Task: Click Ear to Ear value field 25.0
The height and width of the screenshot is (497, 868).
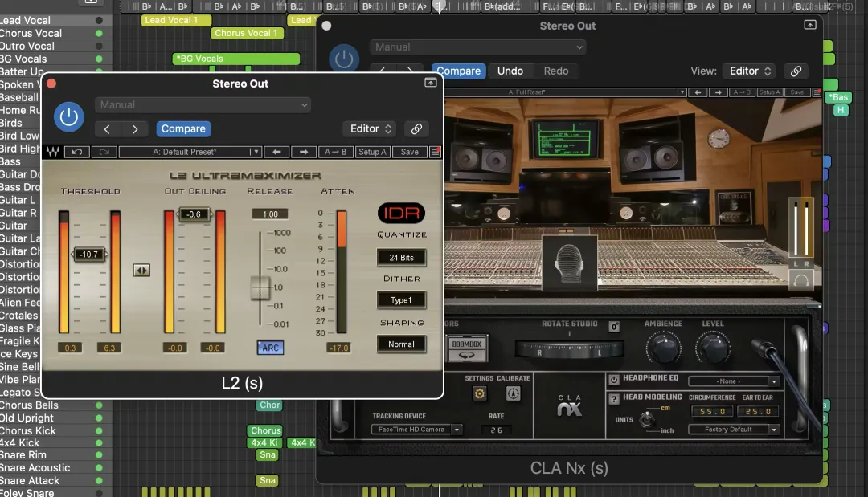Action: click(758, 411)
